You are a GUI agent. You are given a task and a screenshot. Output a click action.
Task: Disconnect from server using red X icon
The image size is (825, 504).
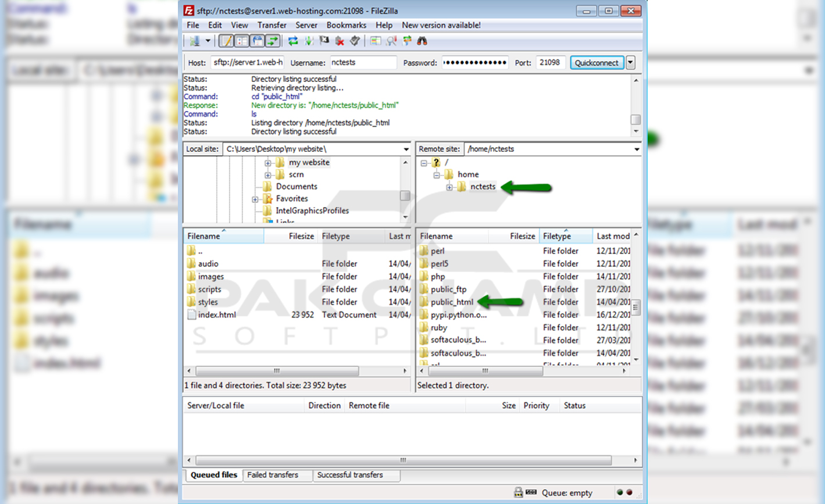coord(340,41)
